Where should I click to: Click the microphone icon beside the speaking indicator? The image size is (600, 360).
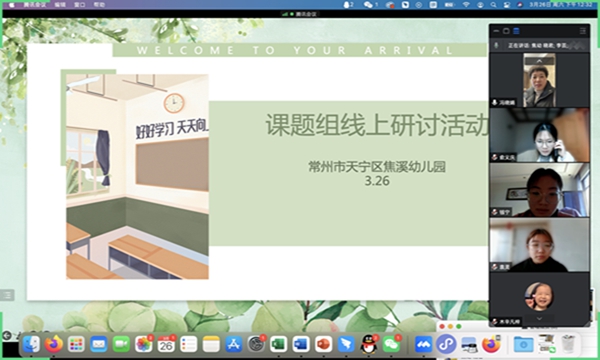[x=496, y=45]
